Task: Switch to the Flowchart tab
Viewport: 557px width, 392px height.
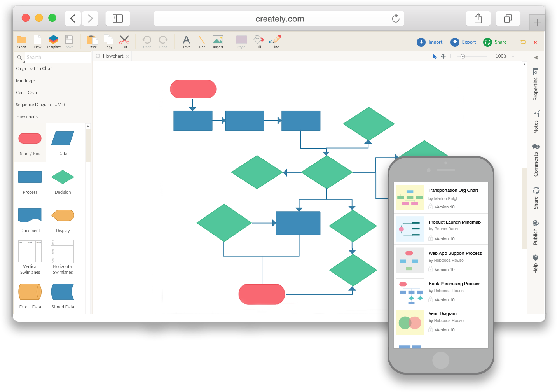Action: tap(113, 56)
